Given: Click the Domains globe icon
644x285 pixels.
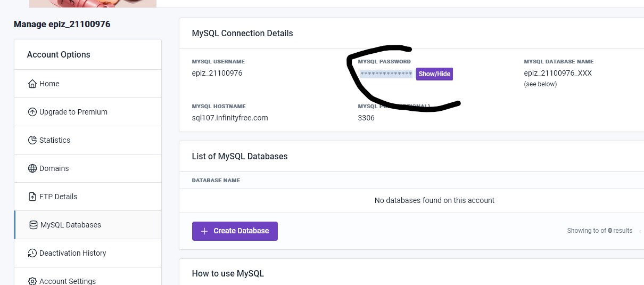Looking at the screenshot, I should click(x=32, y=168).
